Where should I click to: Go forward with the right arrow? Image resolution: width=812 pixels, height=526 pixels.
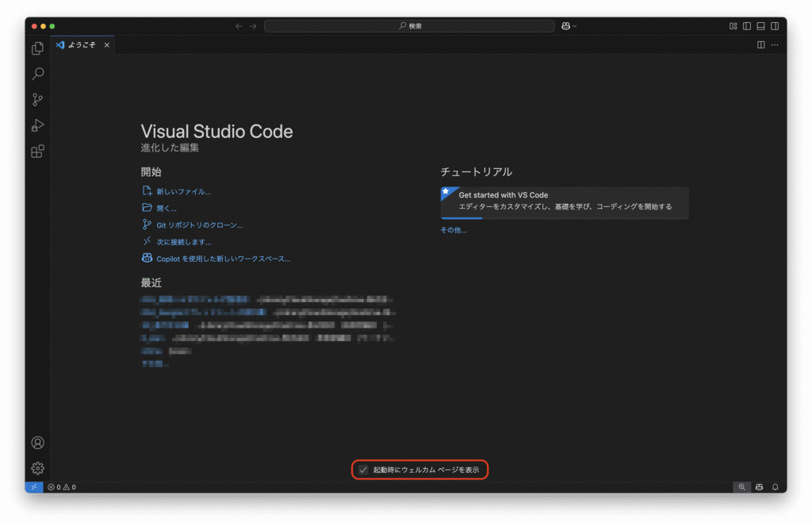point(253,26)
